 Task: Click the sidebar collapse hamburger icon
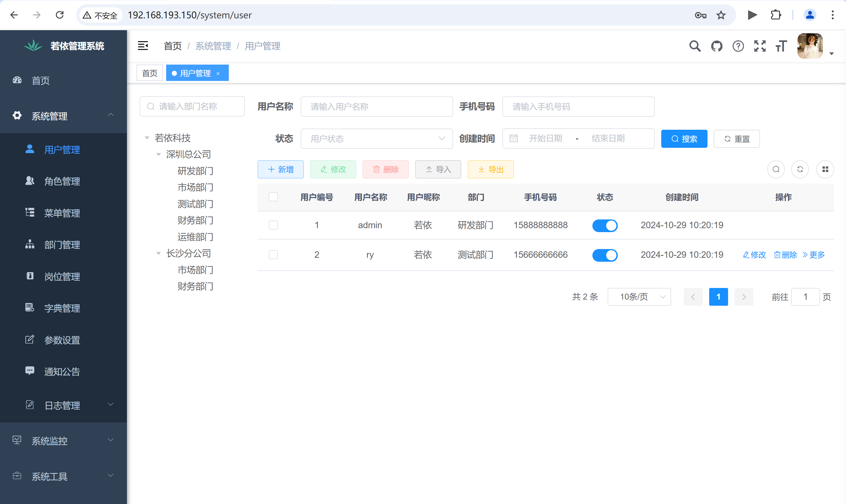coord(143,46)
